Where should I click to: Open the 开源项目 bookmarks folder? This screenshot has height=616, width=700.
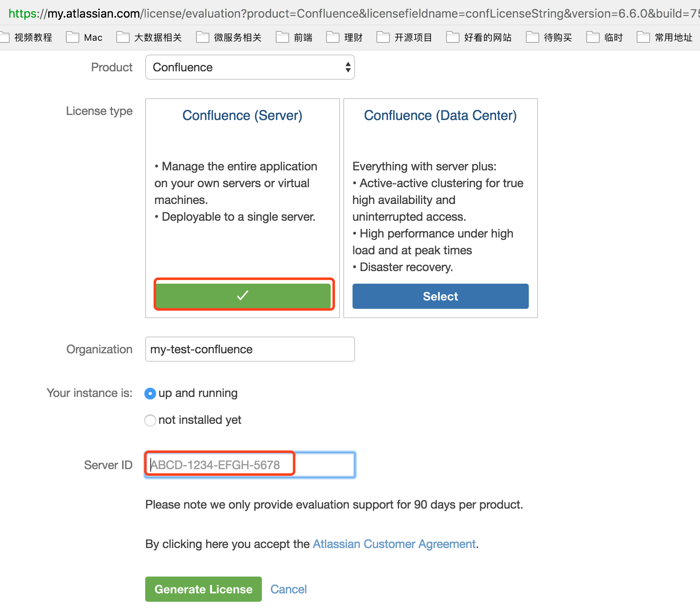[413, 37]
